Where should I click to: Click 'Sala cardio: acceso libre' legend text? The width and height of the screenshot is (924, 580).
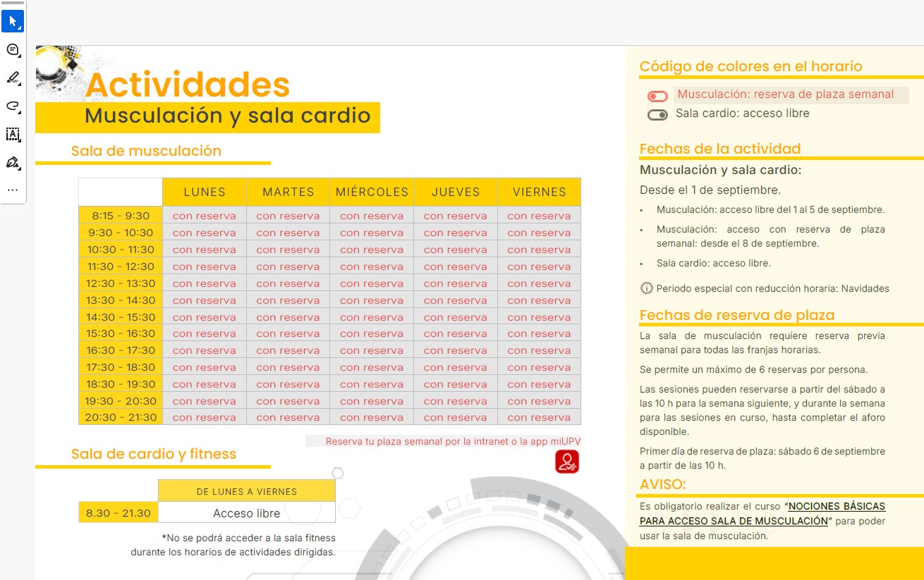tap(743, 113)
